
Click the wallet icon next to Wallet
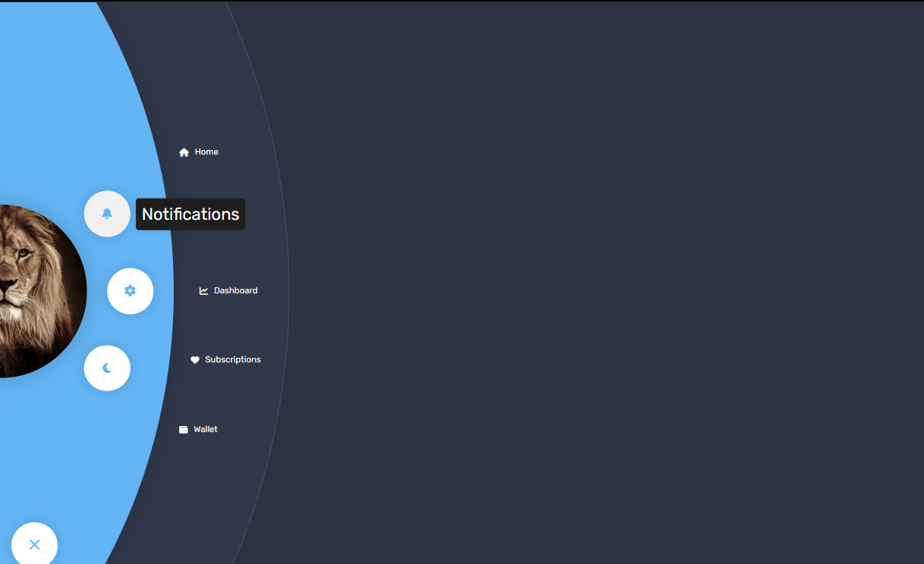pos(184,429)
